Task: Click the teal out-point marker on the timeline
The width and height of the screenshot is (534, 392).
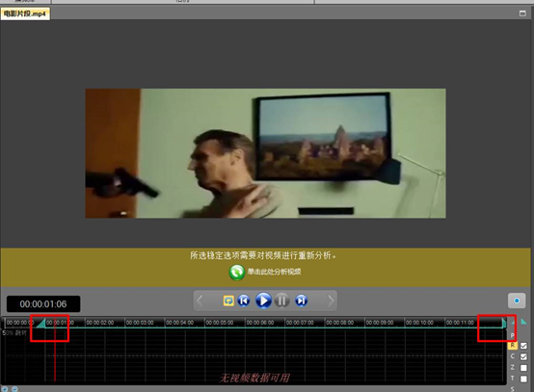Action: pos(504,323)
